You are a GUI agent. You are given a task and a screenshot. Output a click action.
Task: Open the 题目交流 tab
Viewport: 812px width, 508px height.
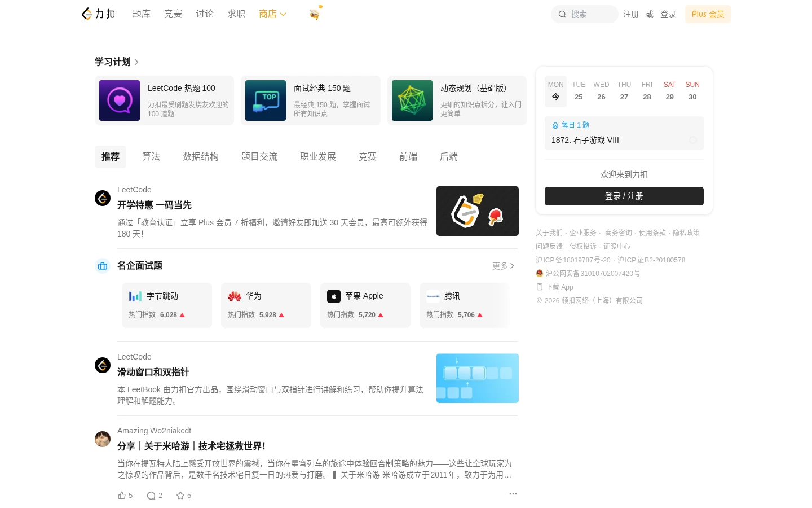click(259, 157)
